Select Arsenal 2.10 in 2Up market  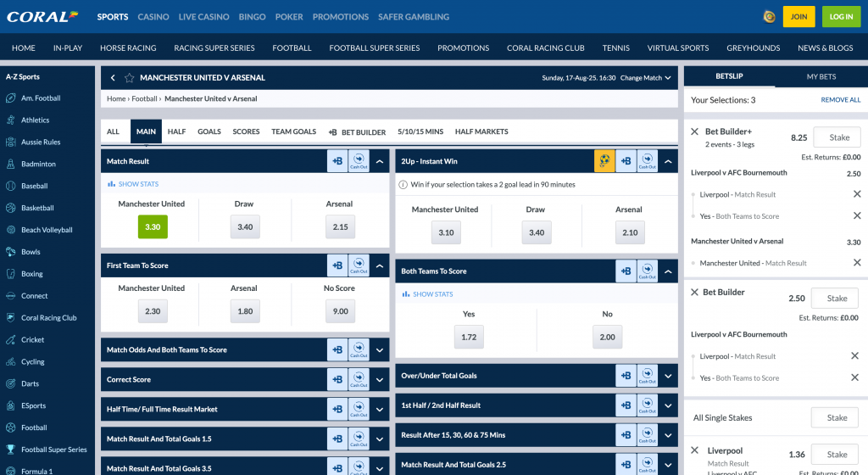click(x=630, y=232)
